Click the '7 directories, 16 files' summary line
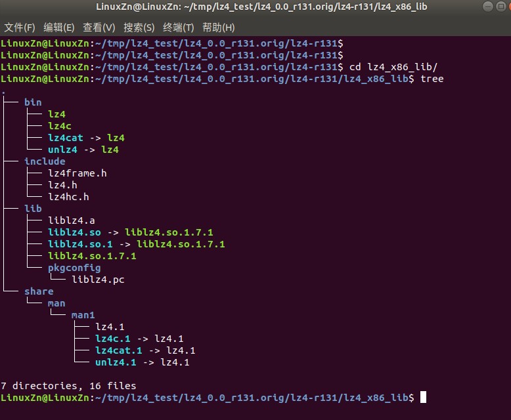The width and height of the screenshot is (511, 420). pyautogui.click(x=68, y=386)
